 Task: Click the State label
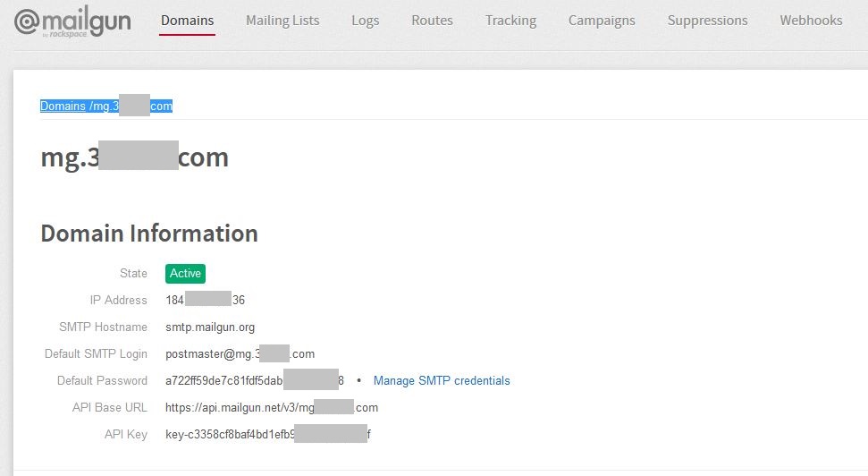(x=133, y=273)
